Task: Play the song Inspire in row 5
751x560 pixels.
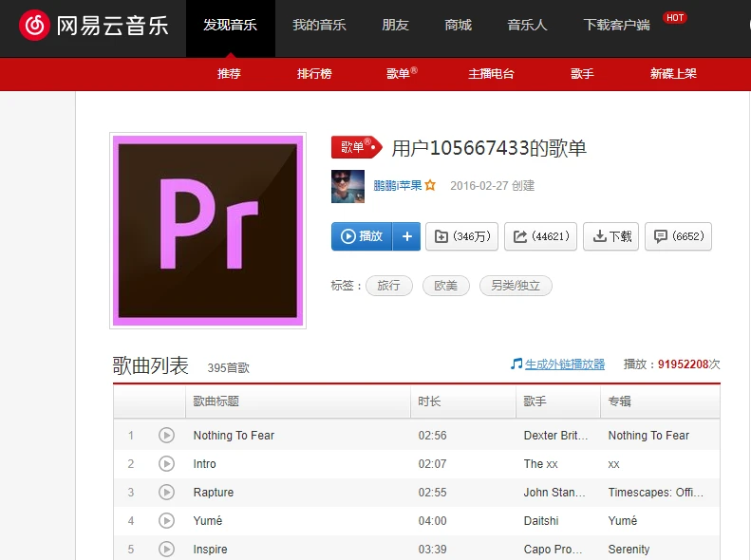Action: (166, 549)
